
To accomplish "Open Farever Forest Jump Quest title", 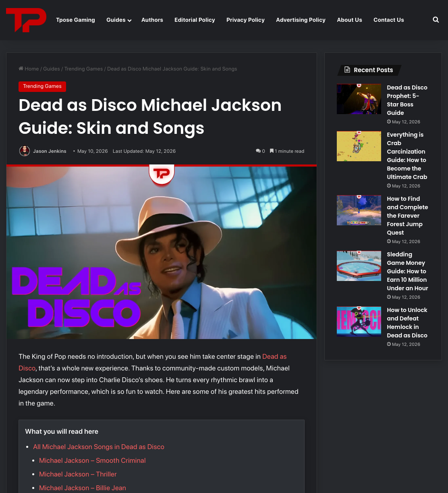I will 407,216.
